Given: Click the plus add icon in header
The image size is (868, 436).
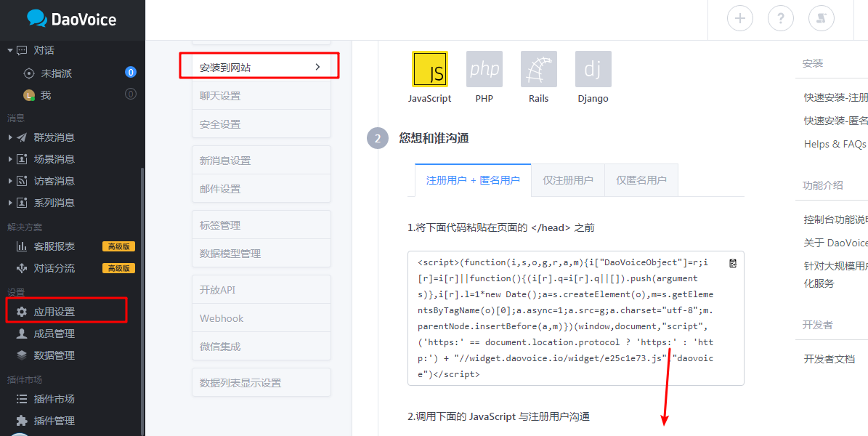Looking at the screenshot, I should click(x=739, y=19).
